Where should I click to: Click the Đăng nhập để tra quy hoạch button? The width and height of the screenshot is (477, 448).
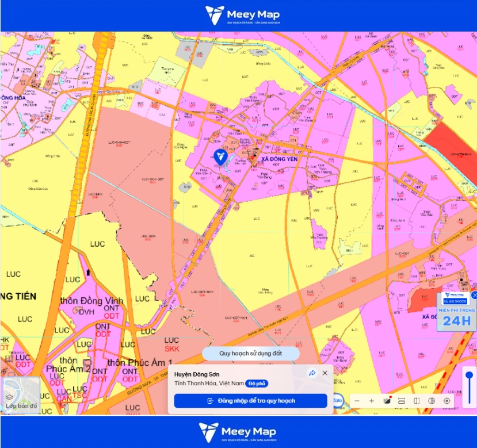click(x=251, y=401)
